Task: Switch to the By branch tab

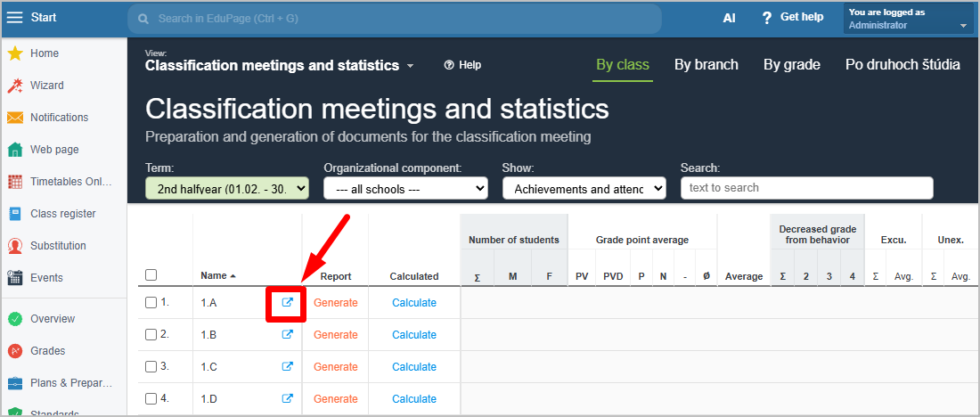Action: 706,64
